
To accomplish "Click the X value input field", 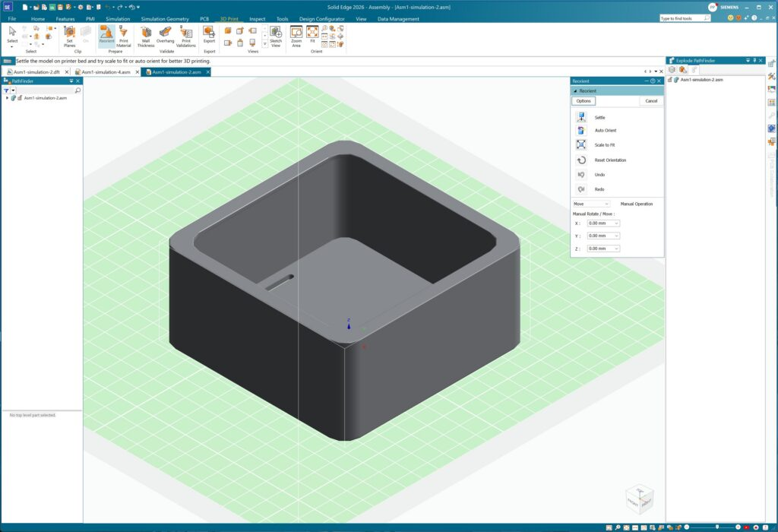I will click(601, 223).
